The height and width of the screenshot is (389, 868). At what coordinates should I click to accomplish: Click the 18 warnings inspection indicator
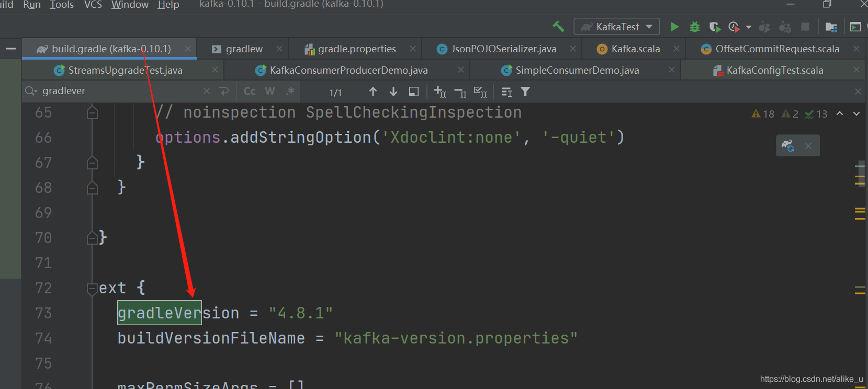[x=763, y=113]
